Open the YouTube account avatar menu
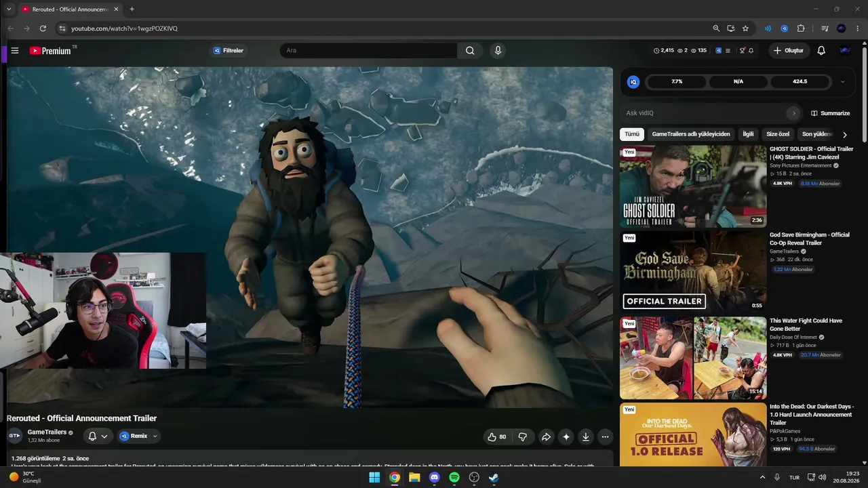The image size is (868, 488). coord(846,51)
